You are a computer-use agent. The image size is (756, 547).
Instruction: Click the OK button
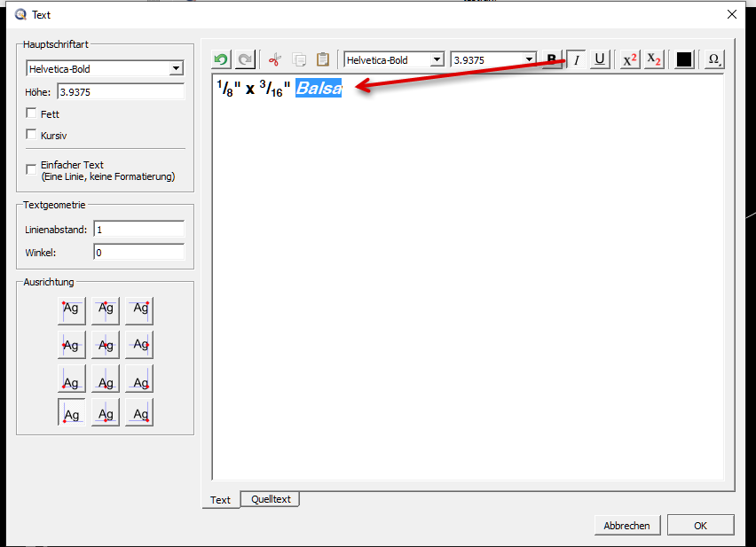[x=700, y=525]
